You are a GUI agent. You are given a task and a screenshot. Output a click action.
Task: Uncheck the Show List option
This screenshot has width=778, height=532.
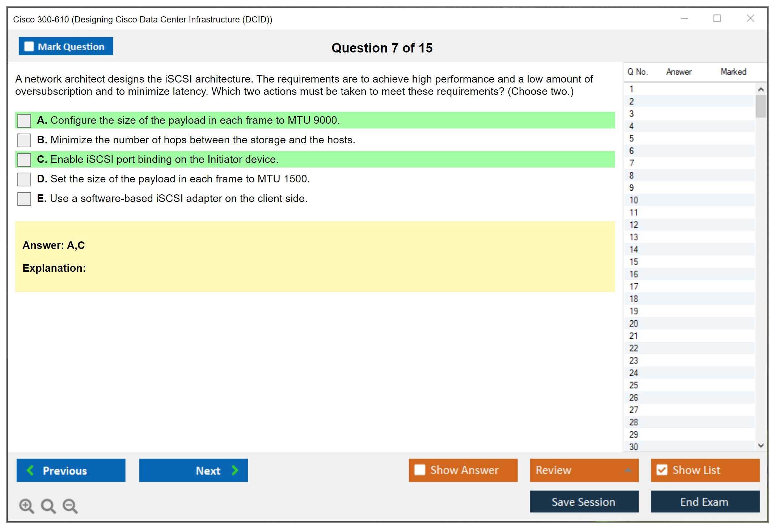point(662,470)
